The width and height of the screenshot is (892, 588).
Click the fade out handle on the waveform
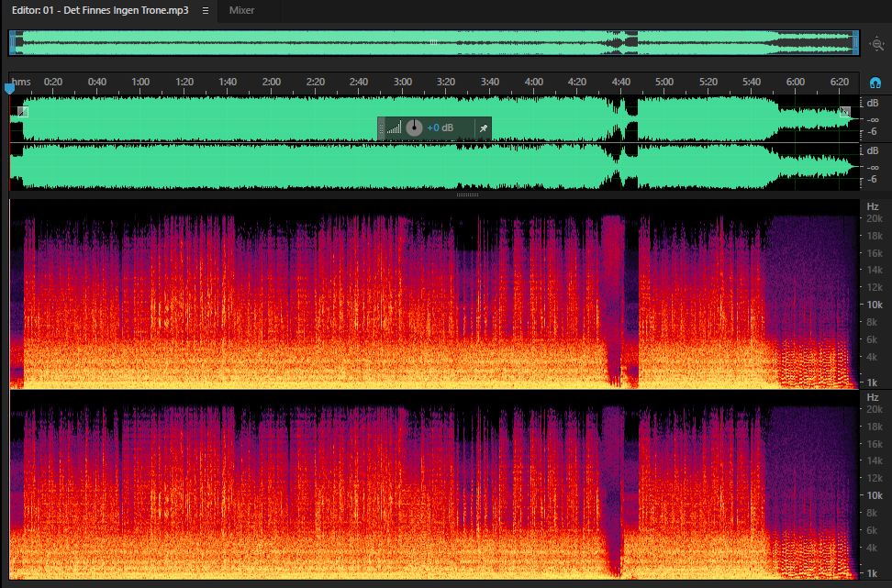[x=845, y=112]
